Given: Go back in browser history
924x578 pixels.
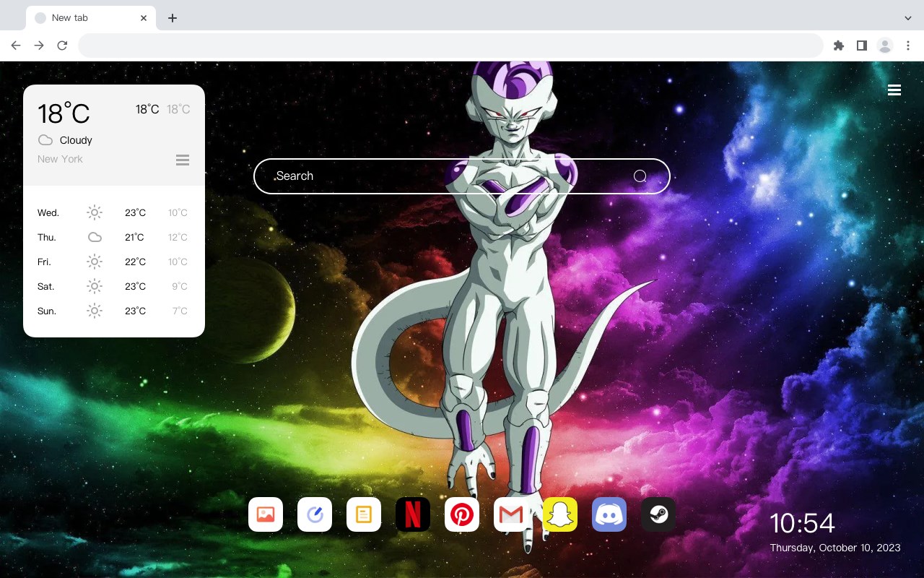Looking at the screenshot, I should pos(16,46).
